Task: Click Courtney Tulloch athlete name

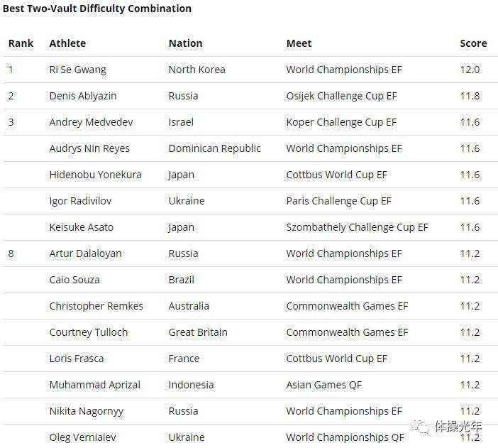Action: 89,332
